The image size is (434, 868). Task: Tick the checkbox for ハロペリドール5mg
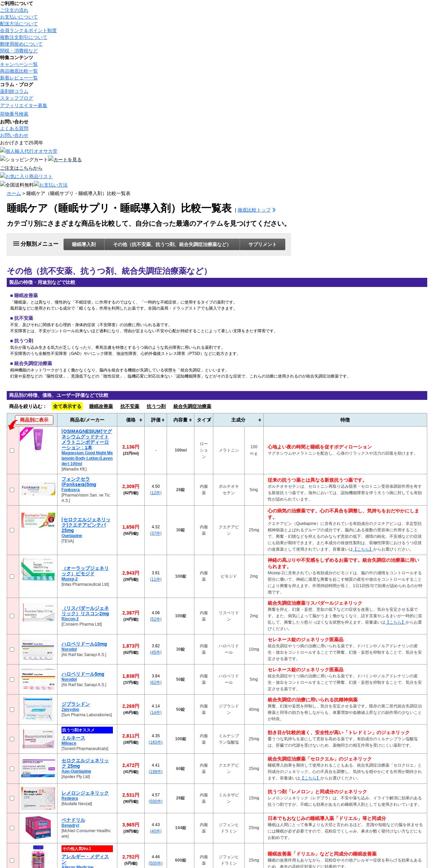(12, 679)
